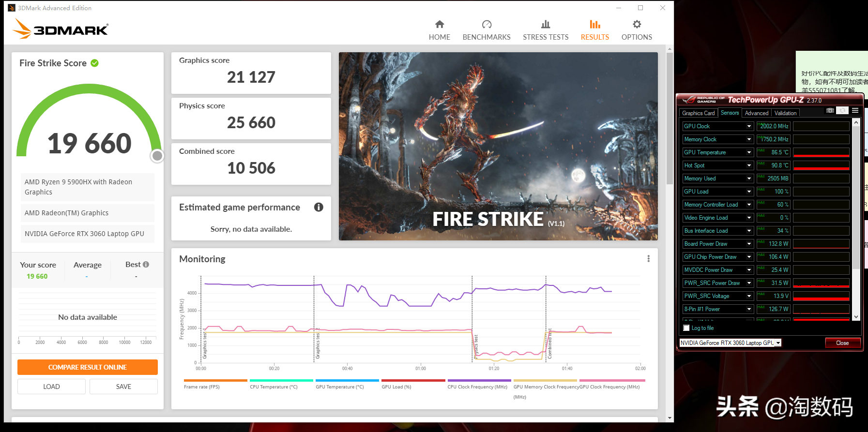The width and height of the screenshot is (868, 432).
Task: Click the Combined score value 10 506
Action: (251, 168)
